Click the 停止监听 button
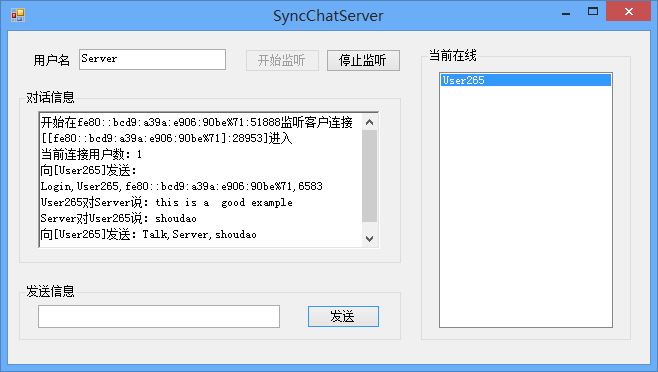The image size is (658, 372). pos(363,60)
